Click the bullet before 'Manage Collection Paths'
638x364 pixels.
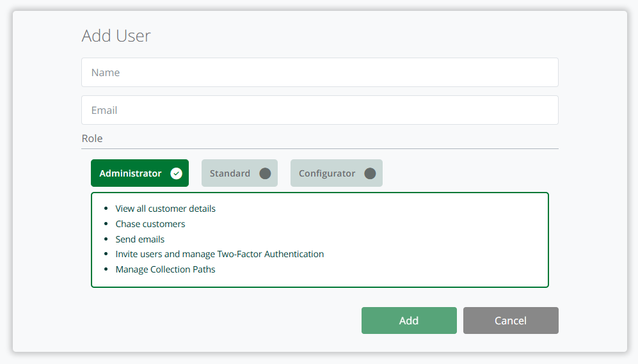(x=106, y=270)
